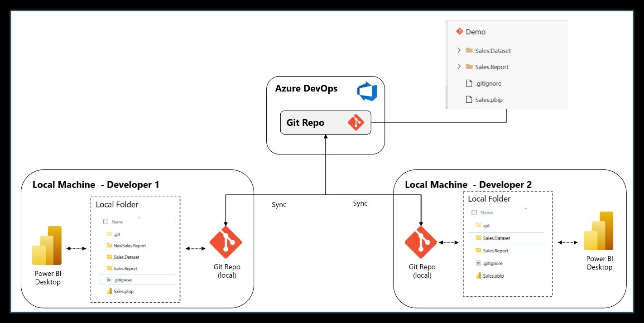Click Sales.Dataset folder icon in Developer 2 folder
644x323 pixels.
478,238
